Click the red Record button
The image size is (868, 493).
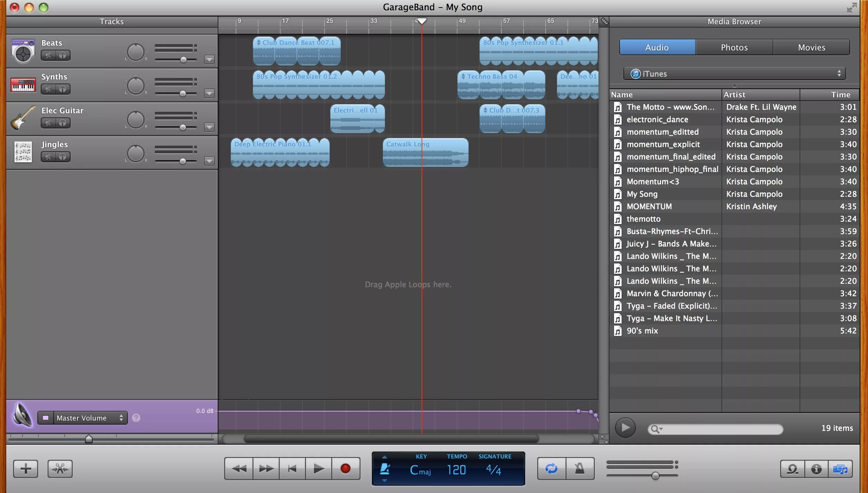click(x=345, y=468)
